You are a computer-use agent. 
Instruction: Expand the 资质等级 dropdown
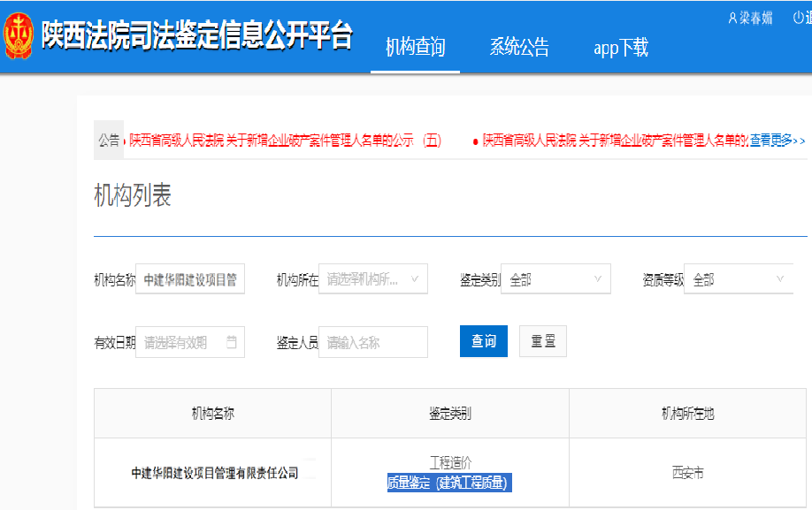point(739,279)
